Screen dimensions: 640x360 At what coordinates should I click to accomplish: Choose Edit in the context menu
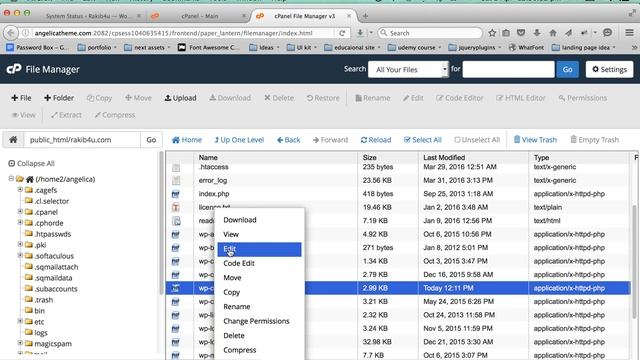point(259,249)
